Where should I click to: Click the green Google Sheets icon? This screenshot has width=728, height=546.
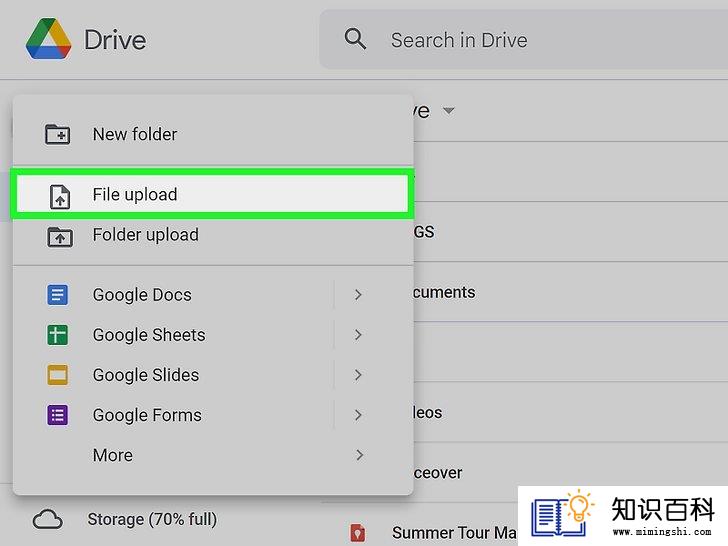click(58, 335)
